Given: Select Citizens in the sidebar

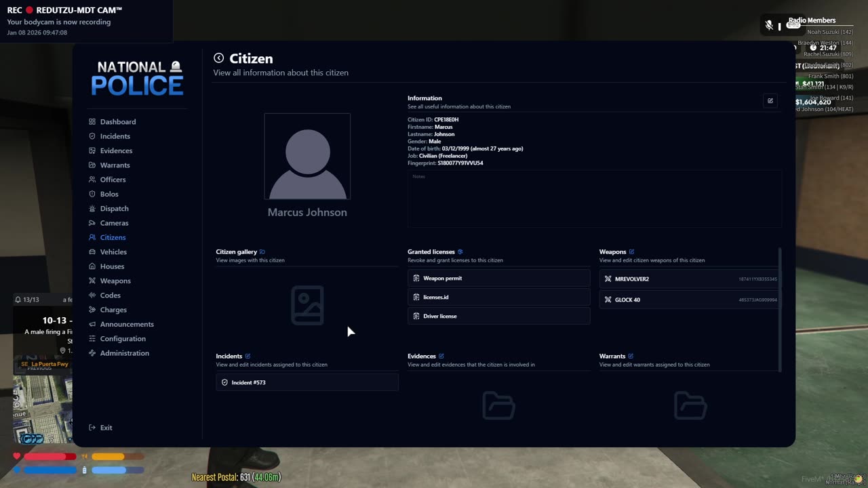Looking at the screenshot, I should click(x=113, y=237).
